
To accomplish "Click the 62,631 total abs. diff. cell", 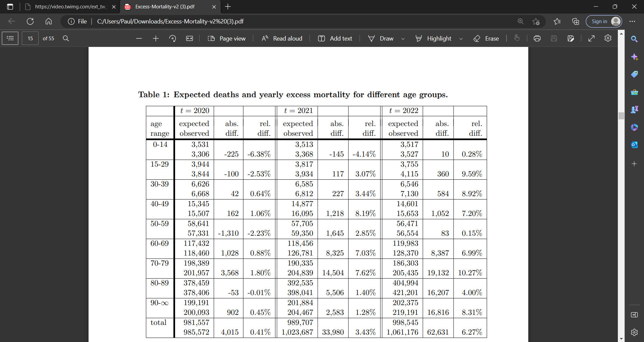I will coord(438,332).
